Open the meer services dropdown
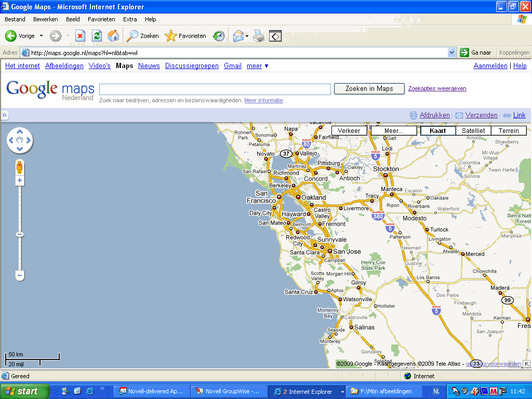 point(258,66)
